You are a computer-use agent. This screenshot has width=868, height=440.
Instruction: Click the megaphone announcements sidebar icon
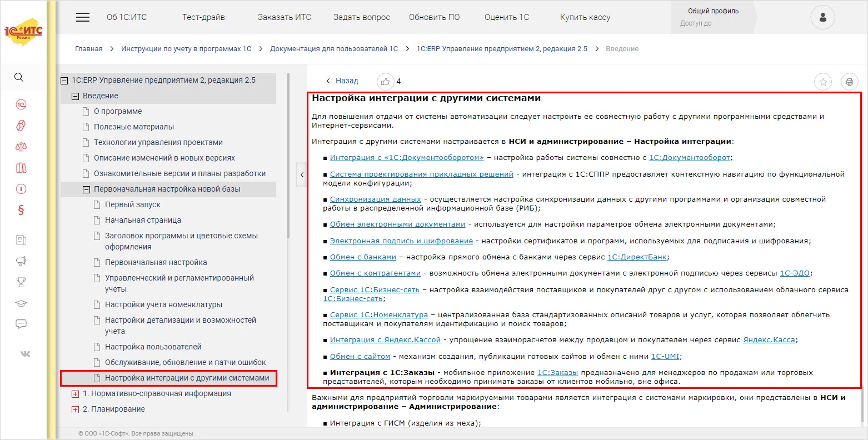21,261
